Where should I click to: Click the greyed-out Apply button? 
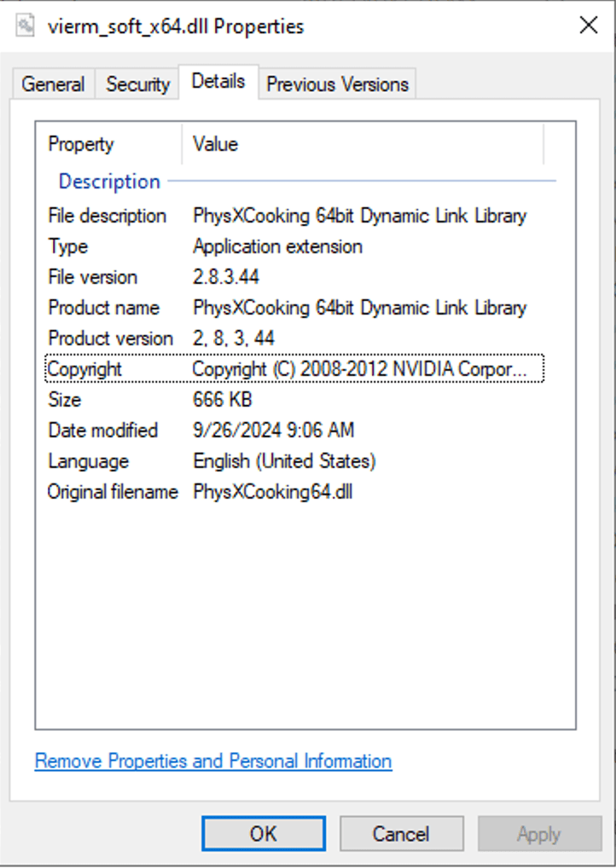539,834
